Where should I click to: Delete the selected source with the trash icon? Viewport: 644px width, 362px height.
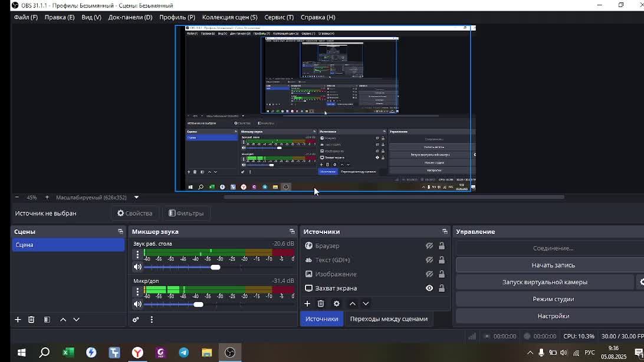(x=321, y=304)
